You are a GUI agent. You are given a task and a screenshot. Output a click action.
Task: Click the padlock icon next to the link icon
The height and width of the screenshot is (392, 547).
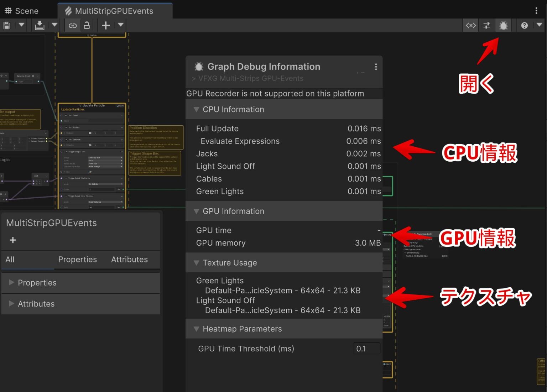pos(87,25)
